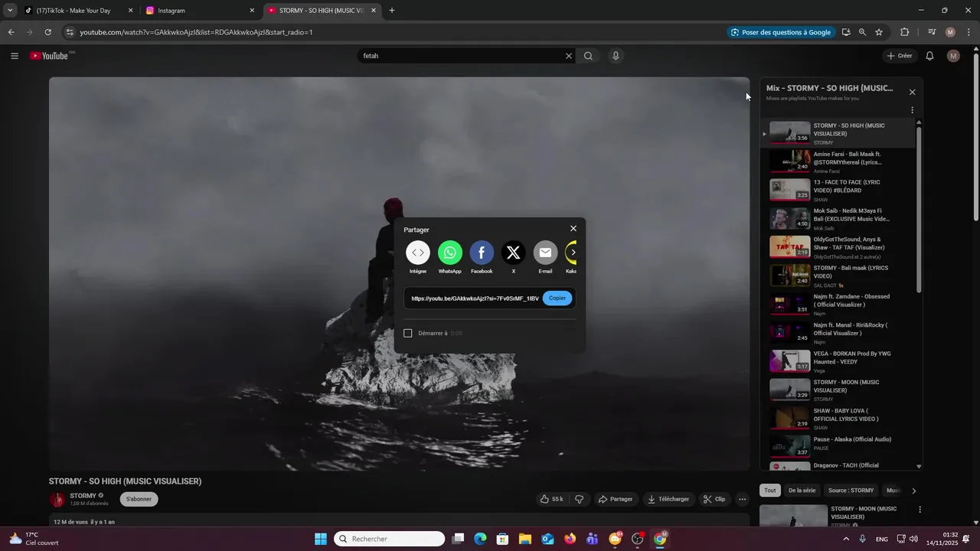
Task: Play Amine Farsi - Bali Maak from the mix
Action: (x=838, y=161)
